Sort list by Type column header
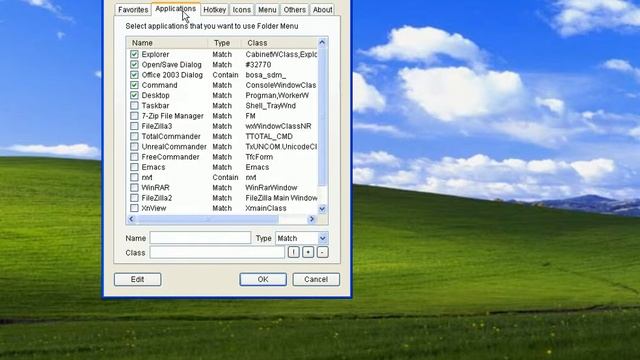Viewport: 640px width, 360px height. [x=224, y=43]
